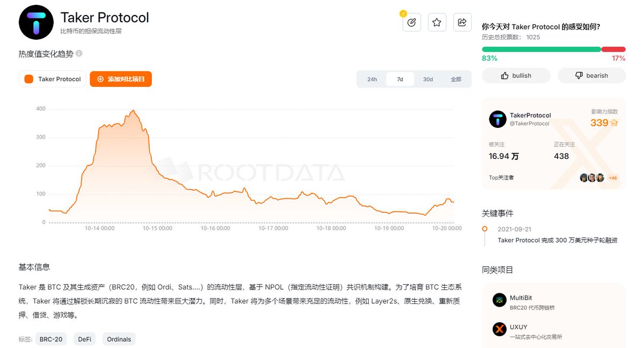
Task: Click the 10-14 00:00 axis label
Action: point(99,228)
